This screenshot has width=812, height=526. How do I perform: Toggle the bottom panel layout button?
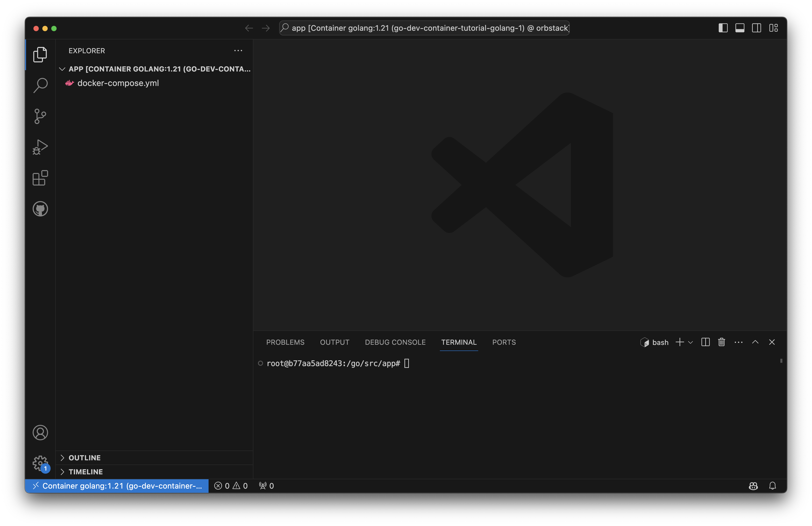740,28
